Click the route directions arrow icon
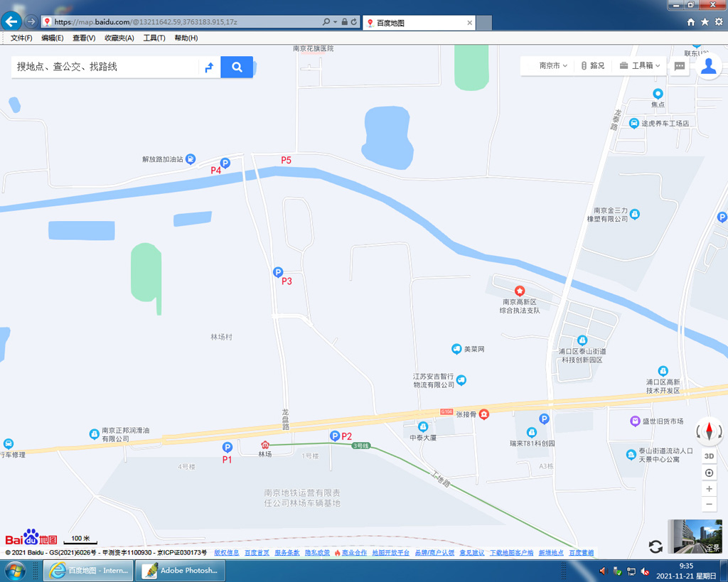 pos(210,68)
